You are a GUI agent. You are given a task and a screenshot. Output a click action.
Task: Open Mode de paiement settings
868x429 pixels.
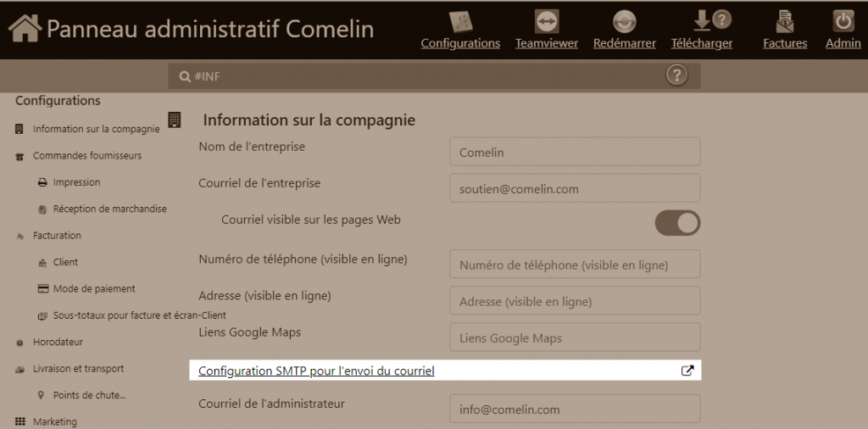click(x=94, y=288)
